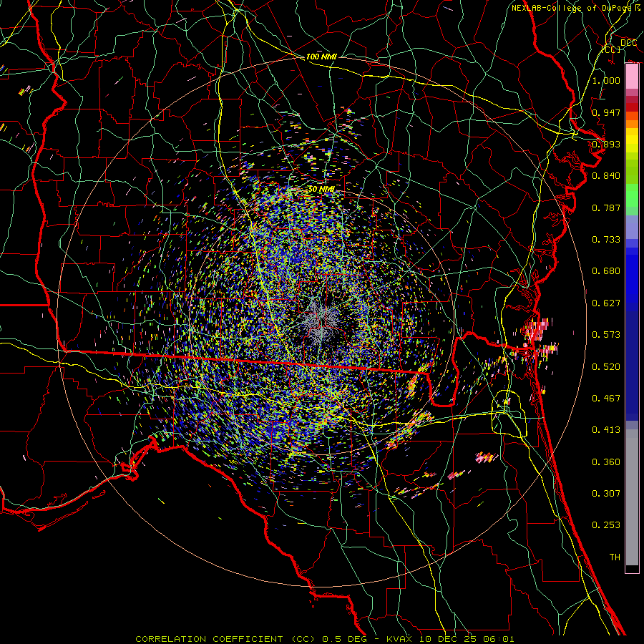This screenshot has width=644, height=644.
Task: Select the 0.787 legend value
Action: (x=606, y=208)
